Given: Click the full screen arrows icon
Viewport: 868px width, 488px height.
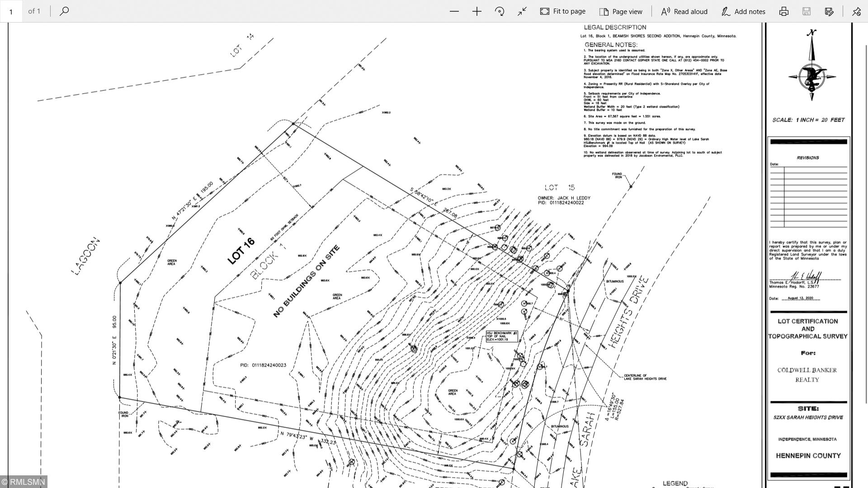Looking at the screenshot, I should pos(522,11).
